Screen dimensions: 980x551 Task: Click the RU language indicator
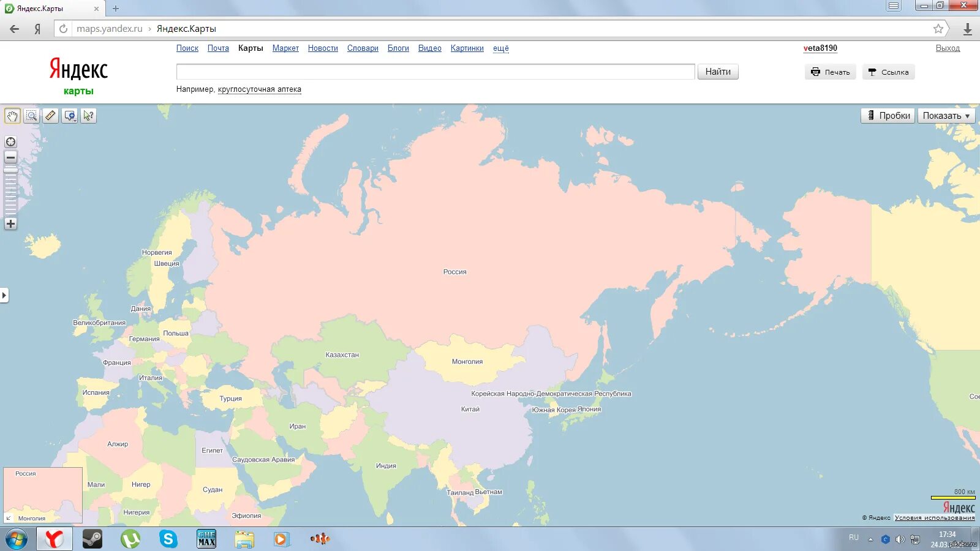tap(854, 538)
